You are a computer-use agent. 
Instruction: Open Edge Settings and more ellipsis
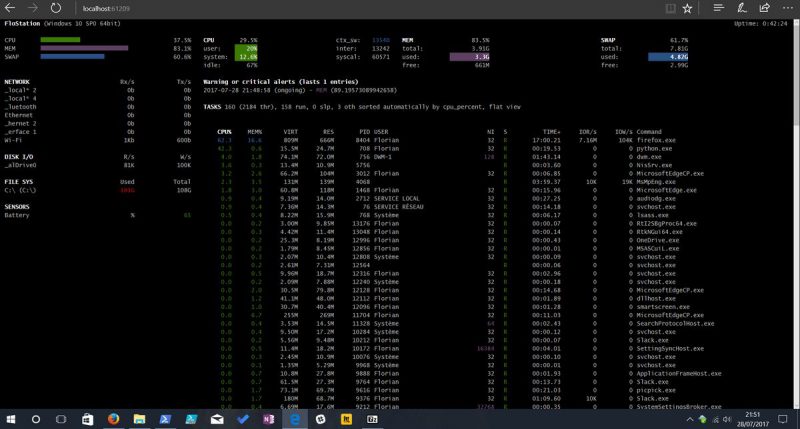(x=787, y=8)
